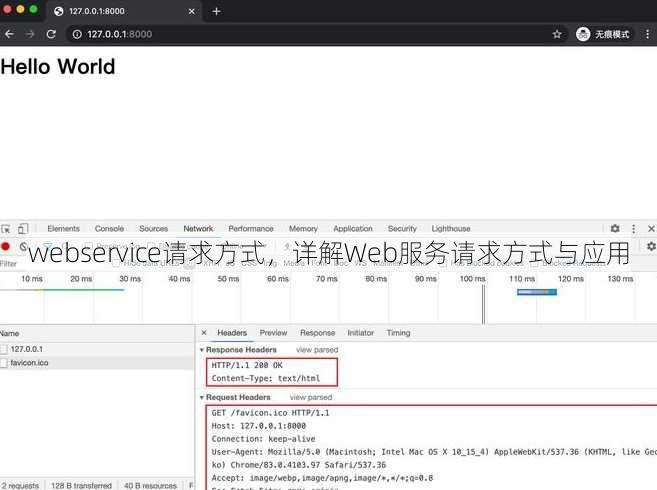Select the Headers details tab
This screenshot has width=657, height=490.
(x=232, y=333)
